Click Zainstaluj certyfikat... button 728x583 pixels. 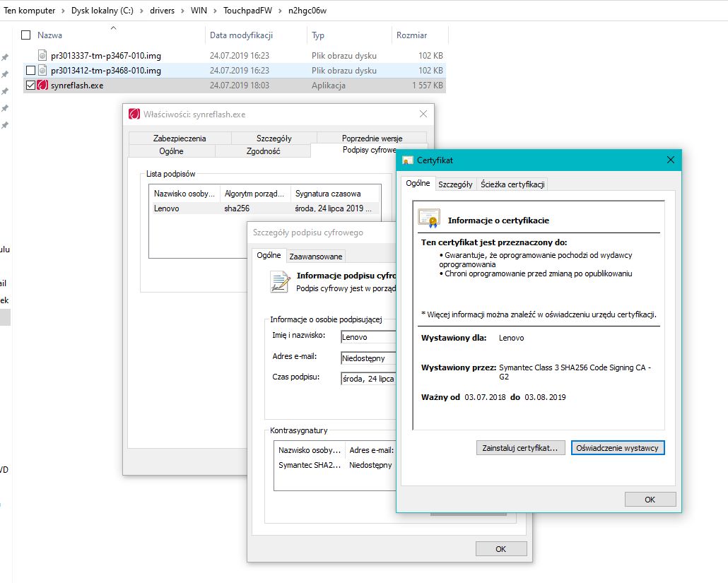tap(520, 448)
